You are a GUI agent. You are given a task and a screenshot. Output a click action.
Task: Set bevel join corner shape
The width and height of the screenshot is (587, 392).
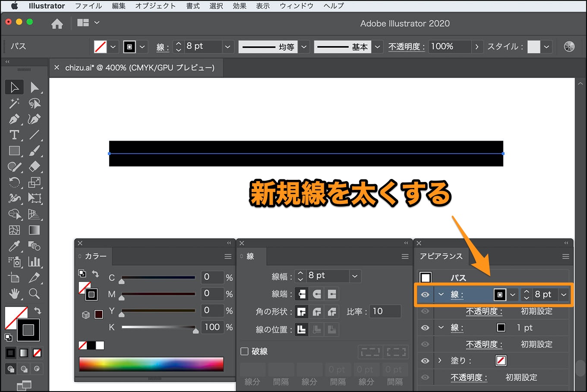point(332,311)
